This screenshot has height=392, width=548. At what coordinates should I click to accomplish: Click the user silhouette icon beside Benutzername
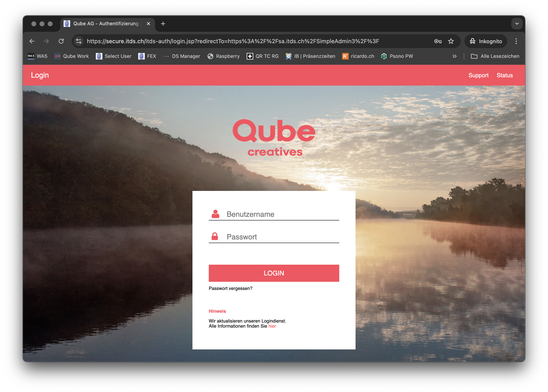pyautogui.click(x=215, y=214)
